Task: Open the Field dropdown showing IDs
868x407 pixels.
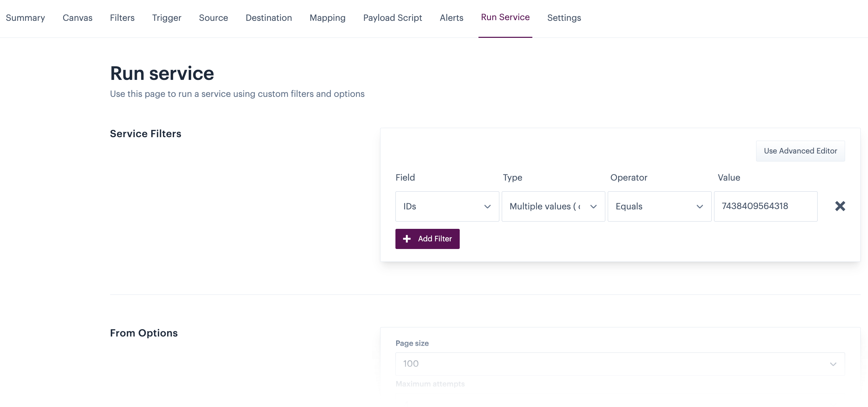Action: point(447,207)
